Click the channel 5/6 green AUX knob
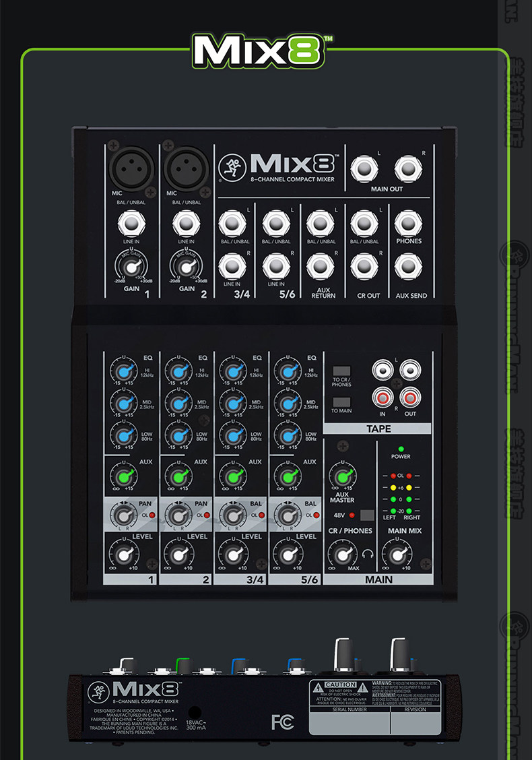 pos(288,476)
